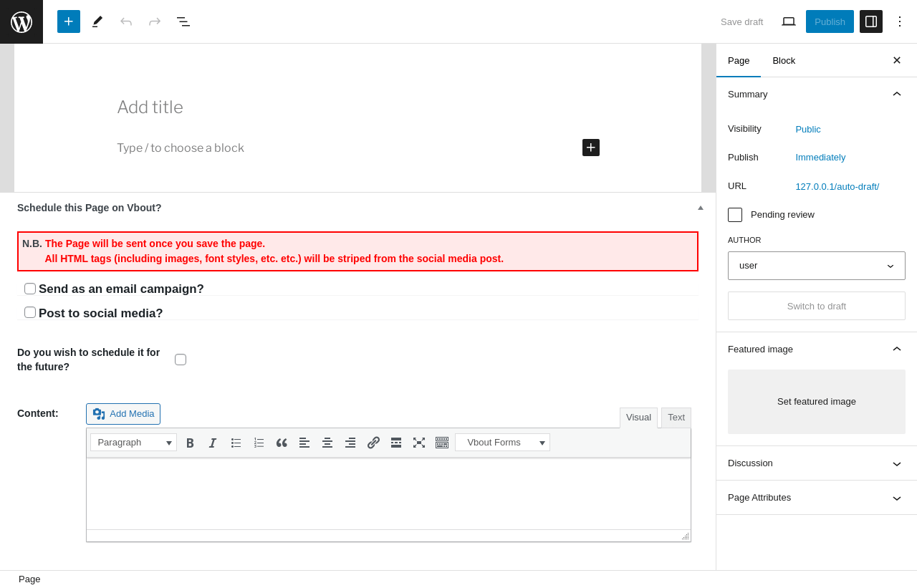Open the Options three-dot menu
The image size is (917, 588).
click(900, 21)
